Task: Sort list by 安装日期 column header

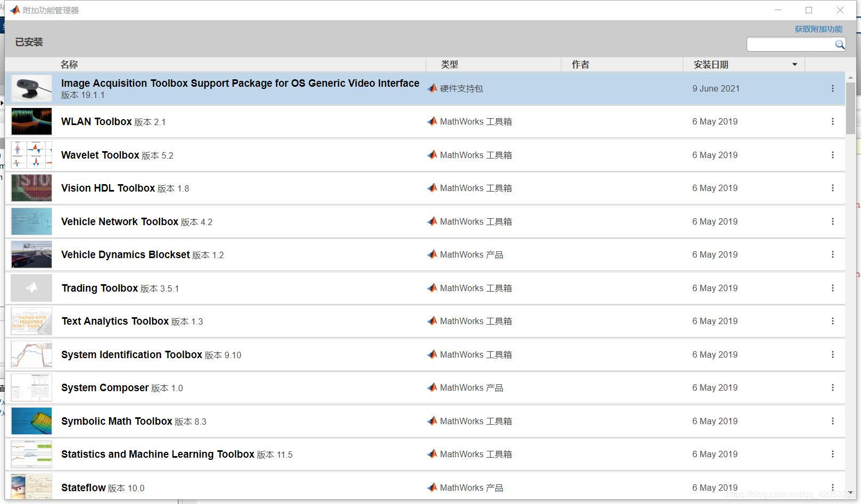Action: (x=711, y=64)
